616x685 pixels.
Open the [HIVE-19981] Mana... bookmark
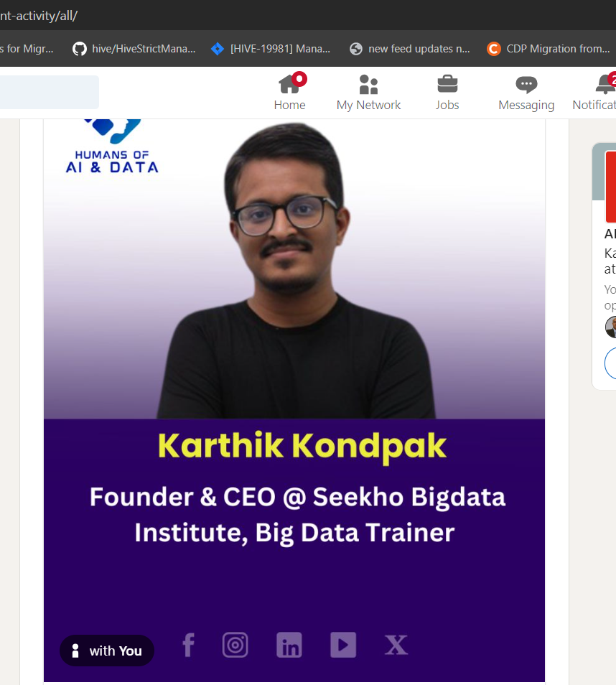[x=271, y=49]
